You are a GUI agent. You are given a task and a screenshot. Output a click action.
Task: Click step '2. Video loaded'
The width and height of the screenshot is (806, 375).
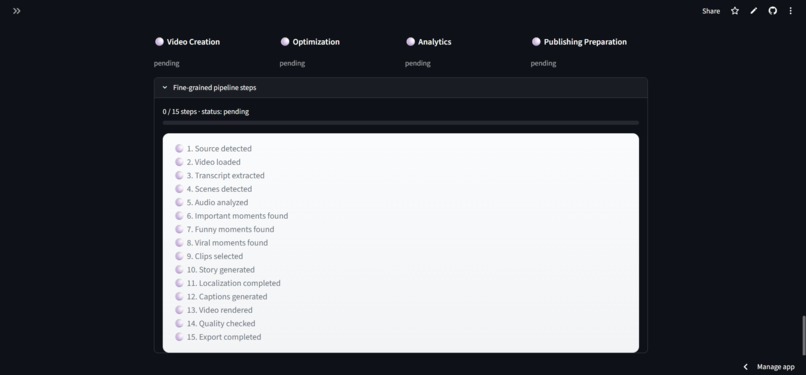pyautogui.click(x=213, y=162)
